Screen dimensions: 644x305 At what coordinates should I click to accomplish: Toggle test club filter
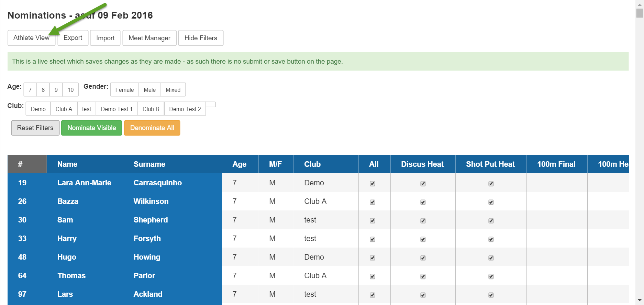pos(87,109)
